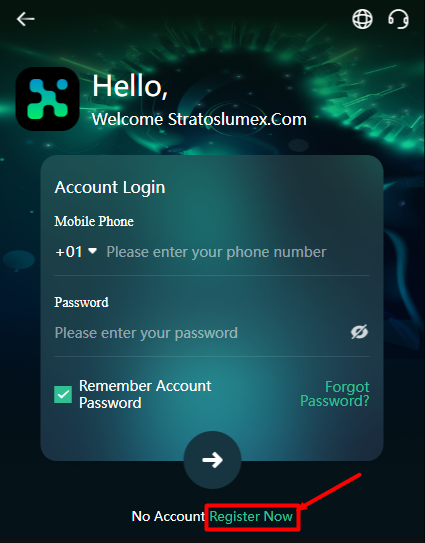Click the Remember Account Password label
The height and width of the screenshot is (543, 425).
tap(145, 394)
